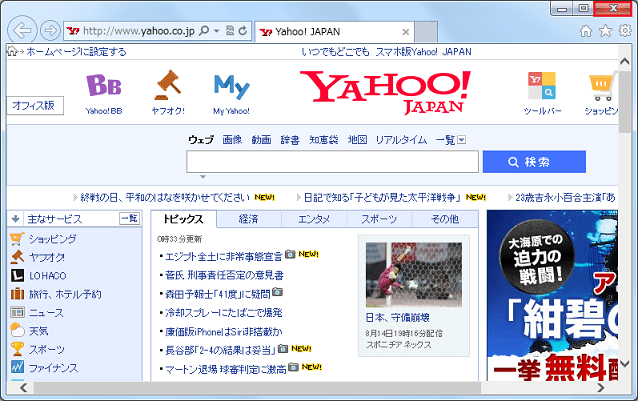638x401 pixels.
Task: Select the 辞書 search category
Action: tap(290, 140)
